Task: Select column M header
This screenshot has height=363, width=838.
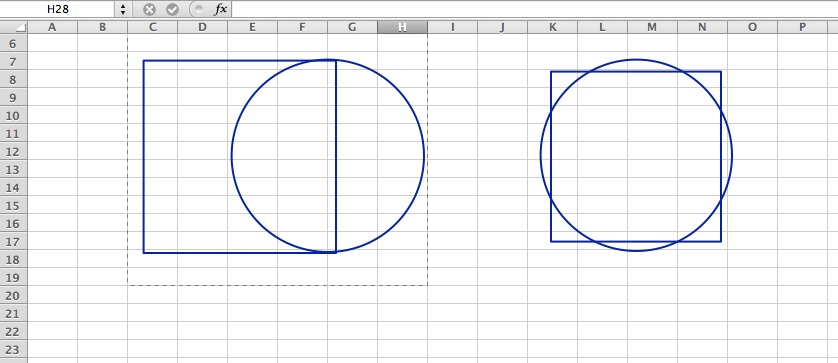Action: coord(652,27)
